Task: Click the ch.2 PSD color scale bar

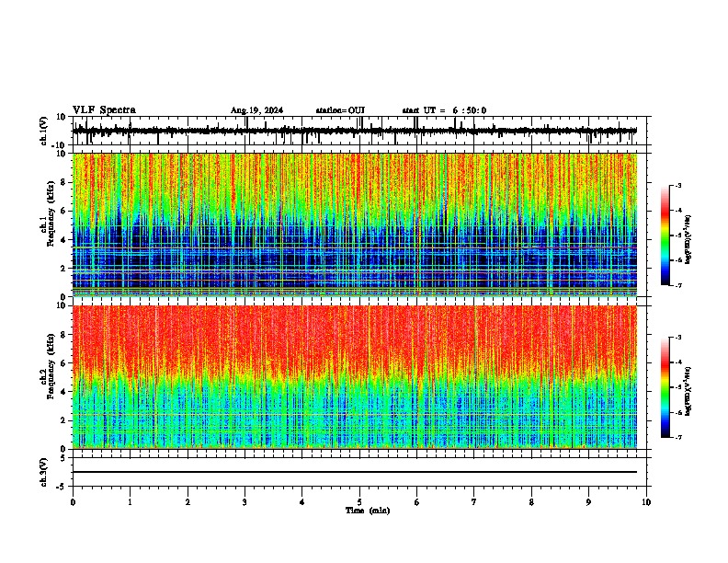Action: (x=665, y=387)
